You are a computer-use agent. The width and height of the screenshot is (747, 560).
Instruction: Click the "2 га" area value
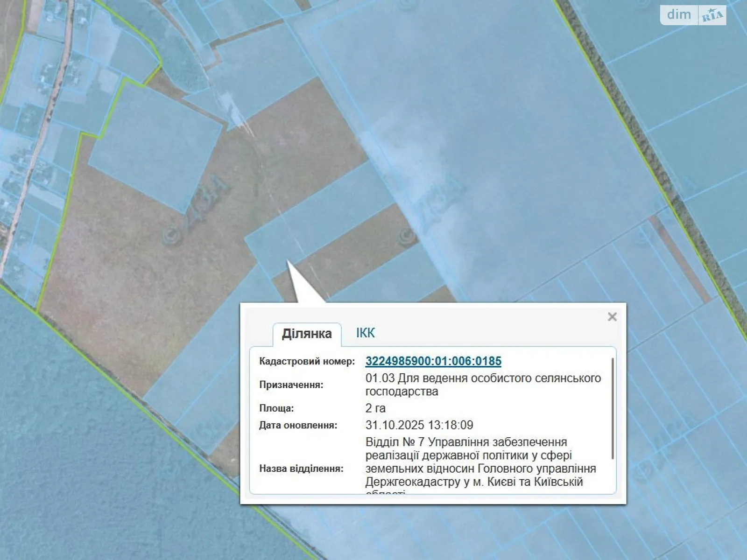coord(375,408)
